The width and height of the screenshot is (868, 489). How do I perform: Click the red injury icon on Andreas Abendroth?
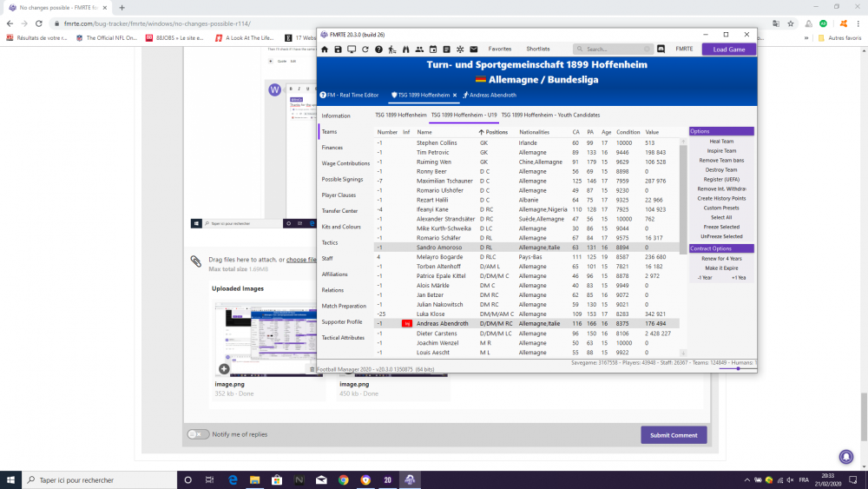coord(407,323)
